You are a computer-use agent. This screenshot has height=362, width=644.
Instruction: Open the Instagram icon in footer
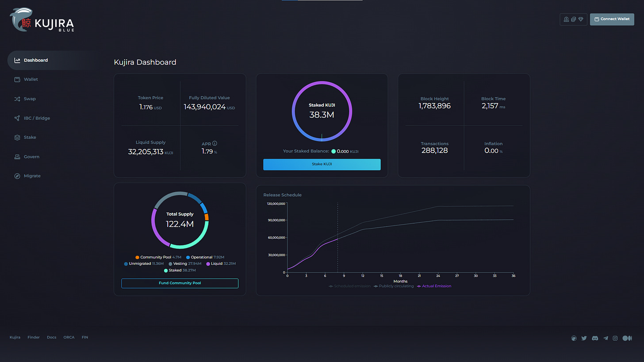[615, 338]
